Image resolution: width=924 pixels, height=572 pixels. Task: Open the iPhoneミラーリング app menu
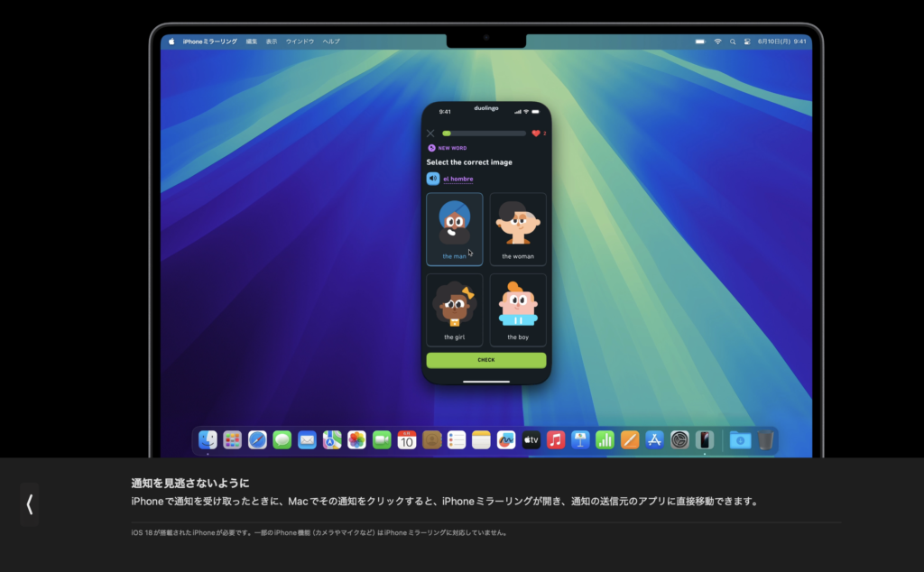tap(210, 42)
